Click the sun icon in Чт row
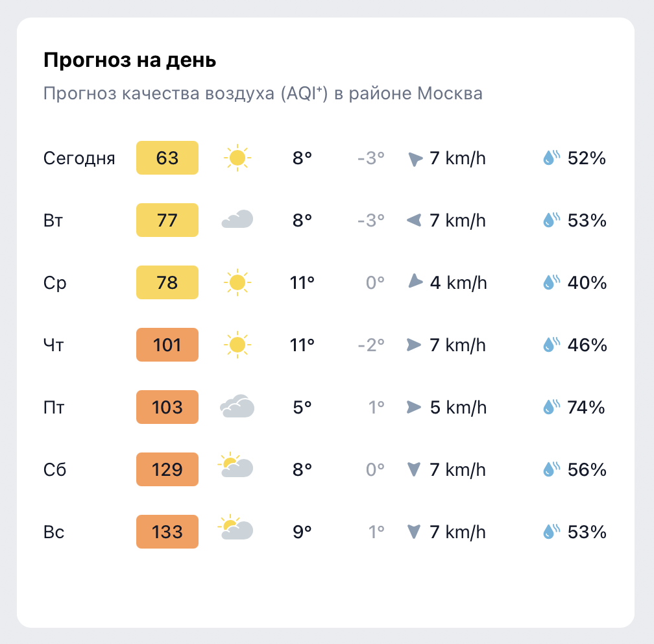The height and width of the screenshot is (644, 654). tap(237, 345)
